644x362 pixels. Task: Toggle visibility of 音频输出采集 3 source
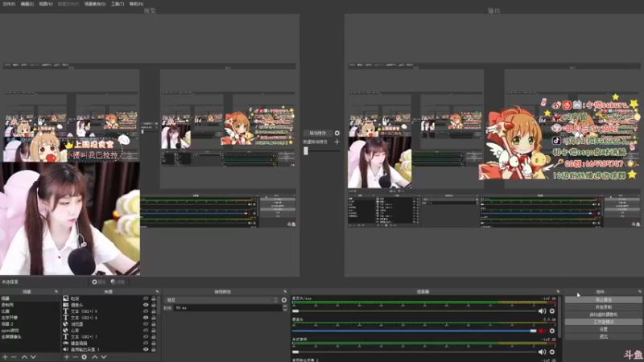pos(146,349)
